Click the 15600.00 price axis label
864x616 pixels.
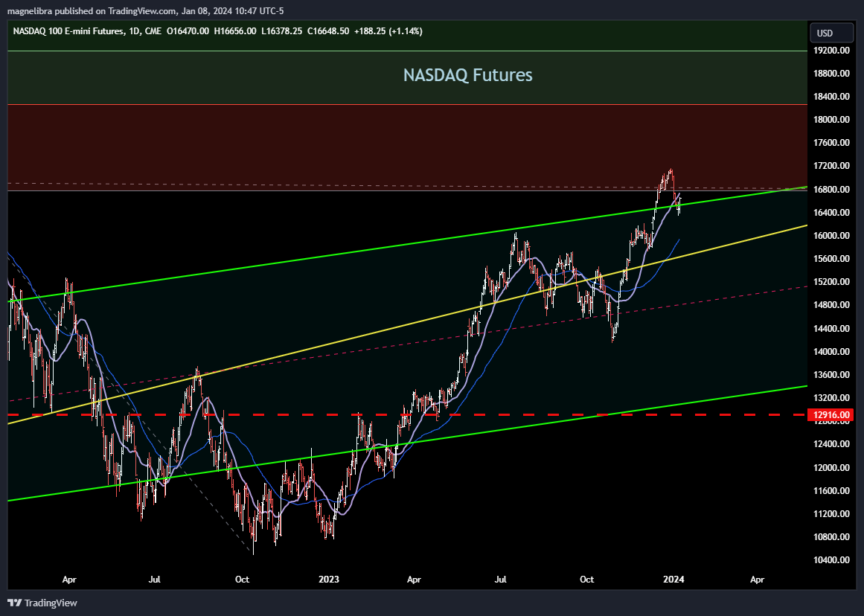(x=831, y=259)
